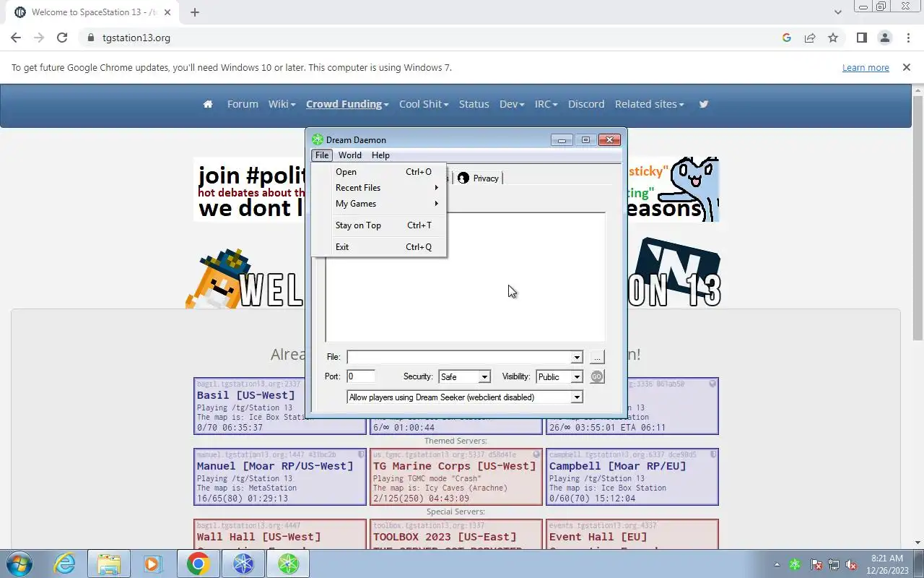Viewport: 924px width, 578px height.
Task: Launch Internet Explorer from the taskbar
Action: pos(65,564)
